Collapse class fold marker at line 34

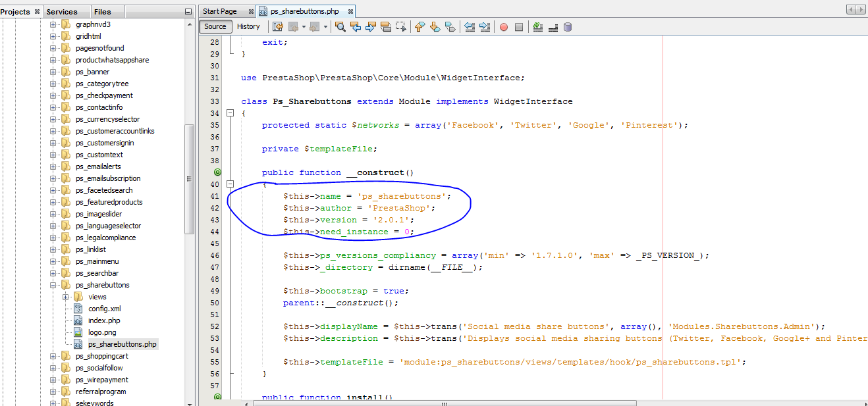[x=231, y=113]
